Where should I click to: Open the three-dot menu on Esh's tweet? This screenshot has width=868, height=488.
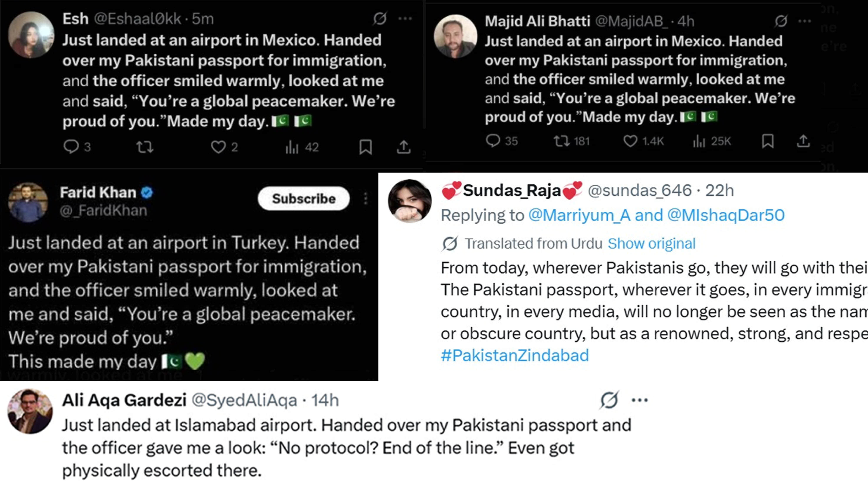click(405, 18)
